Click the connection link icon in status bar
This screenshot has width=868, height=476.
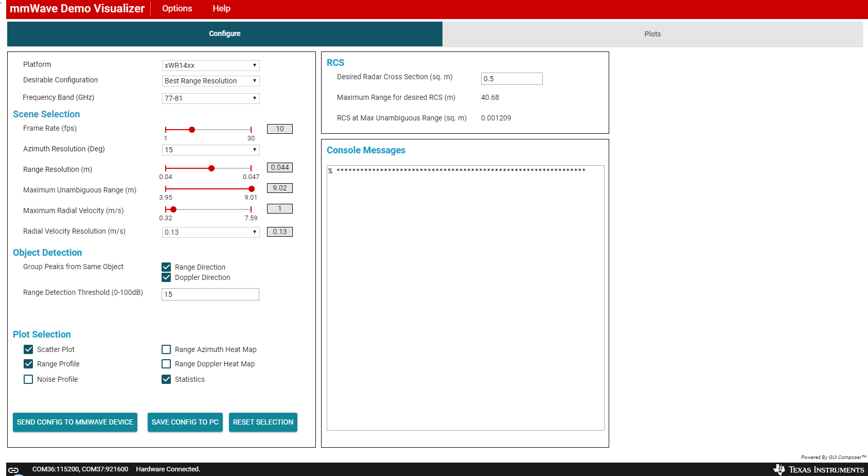pos(13,470)
